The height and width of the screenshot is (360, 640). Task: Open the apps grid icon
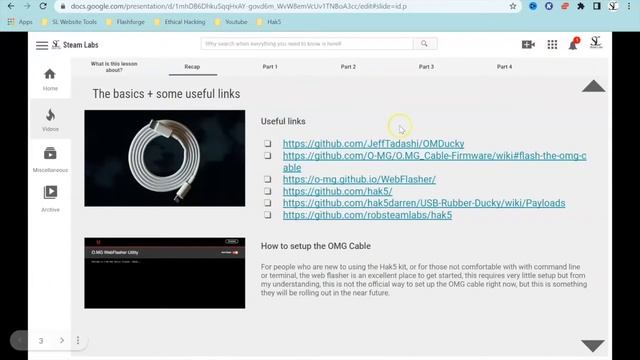[x=552, y=44]
